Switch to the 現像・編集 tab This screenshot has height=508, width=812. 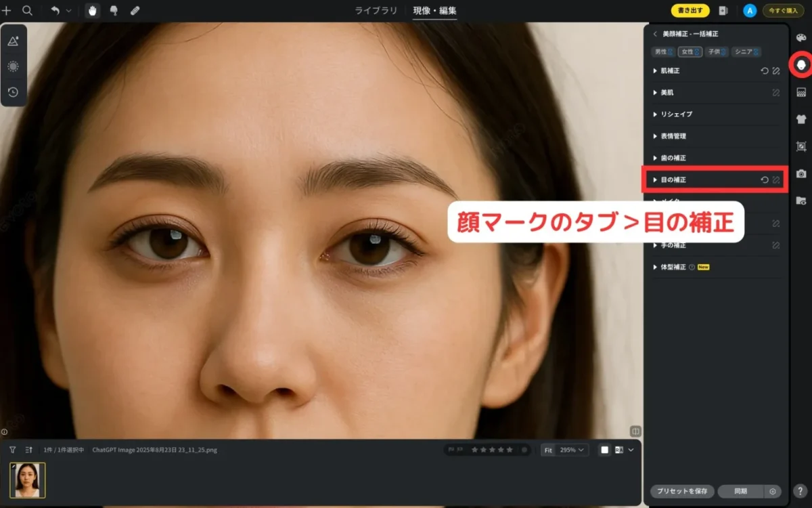click(434, 11)
